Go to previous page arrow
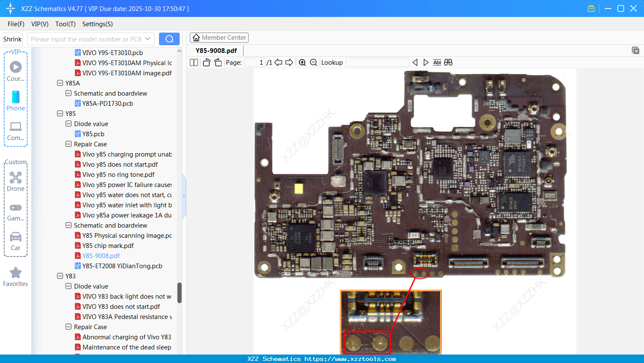This screenshot has height=363, width=644. (278, 62)
